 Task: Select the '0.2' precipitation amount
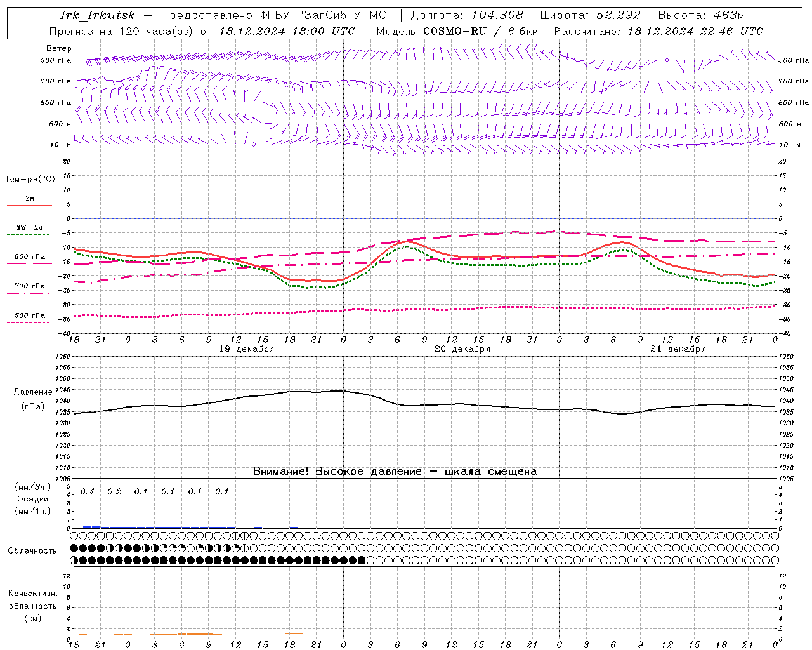pos(114,492)
